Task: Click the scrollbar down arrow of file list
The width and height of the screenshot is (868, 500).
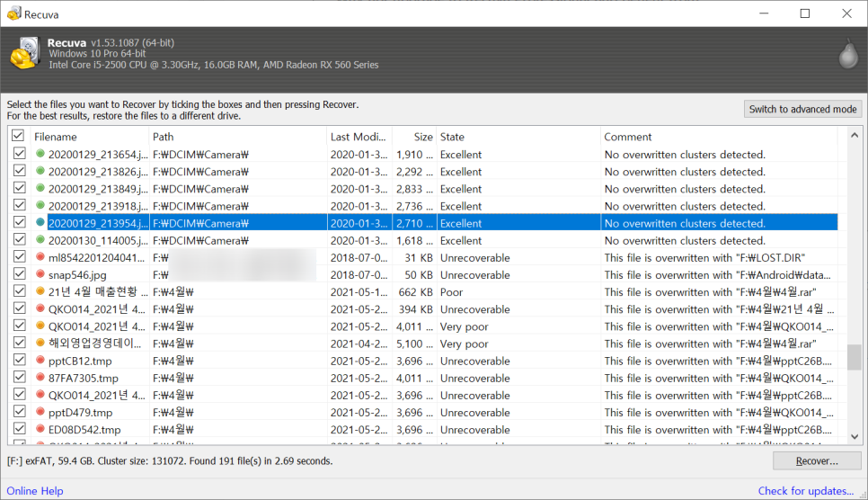Action: [855, 436]
